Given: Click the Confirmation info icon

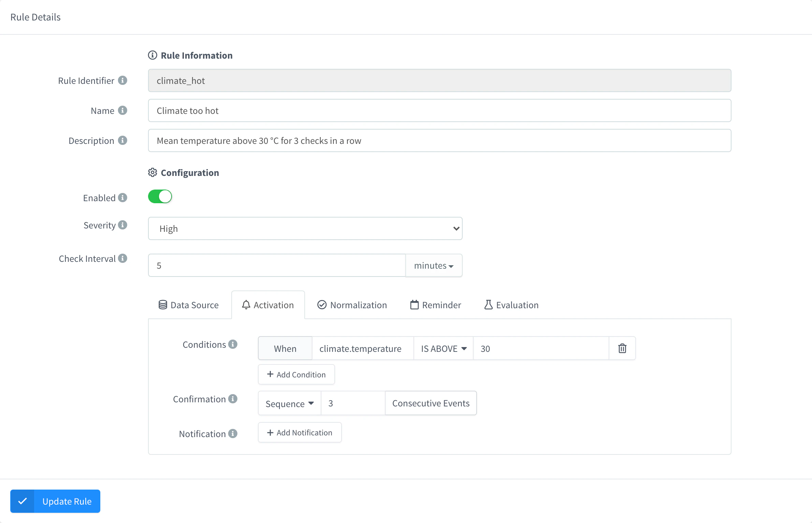Looking at the screenshot, I should 233,399.
